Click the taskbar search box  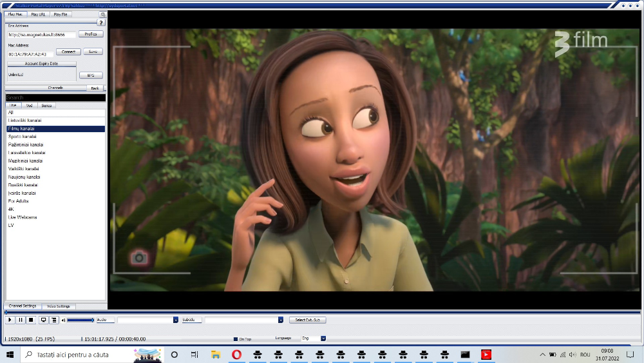coord(92,355)
